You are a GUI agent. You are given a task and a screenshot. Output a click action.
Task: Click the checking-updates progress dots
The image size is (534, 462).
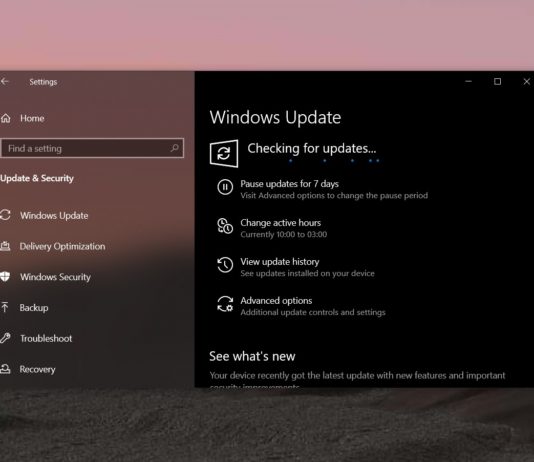tap(334, 160)
